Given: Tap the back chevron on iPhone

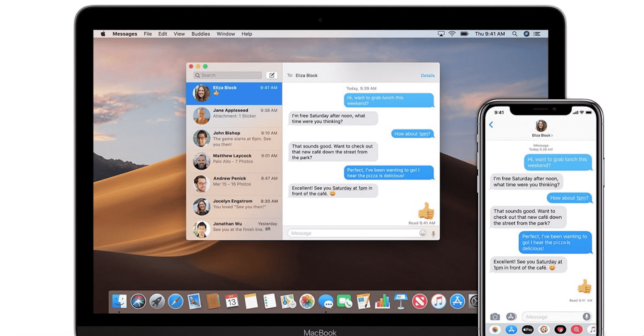Looking at the screenshot, I should pyautogui.click(x=491, y=125).
